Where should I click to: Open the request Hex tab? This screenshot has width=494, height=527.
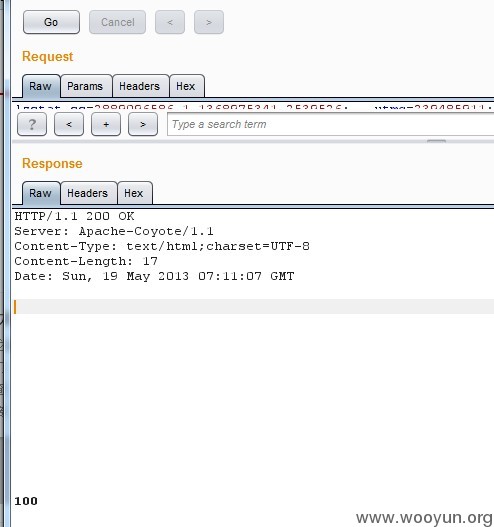point(187,86)
